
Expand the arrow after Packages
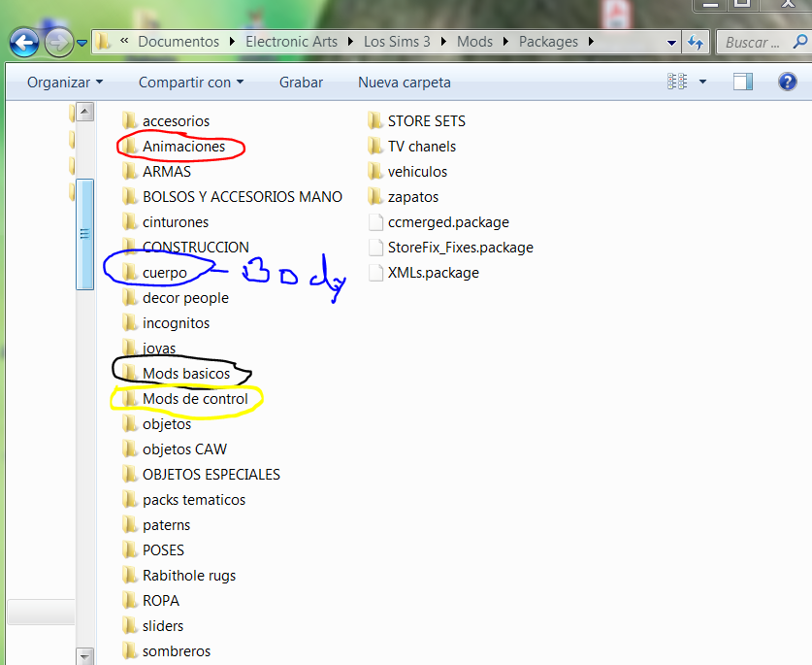[591, 42]
